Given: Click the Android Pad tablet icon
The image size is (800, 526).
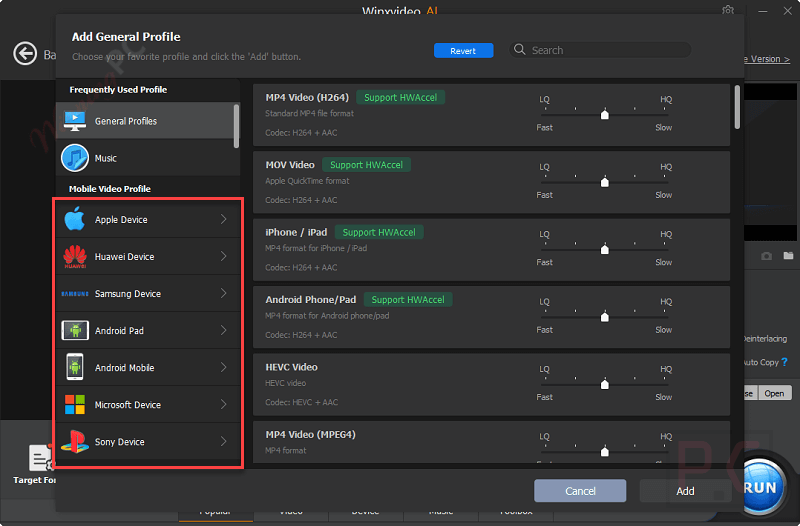Looking at the screenshot, I should click(75, 331).
